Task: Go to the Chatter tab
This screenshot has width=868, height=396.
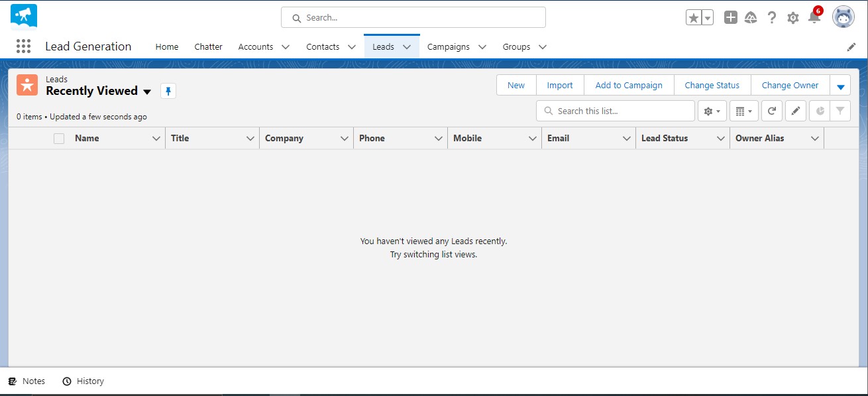Action: (208, 46)
